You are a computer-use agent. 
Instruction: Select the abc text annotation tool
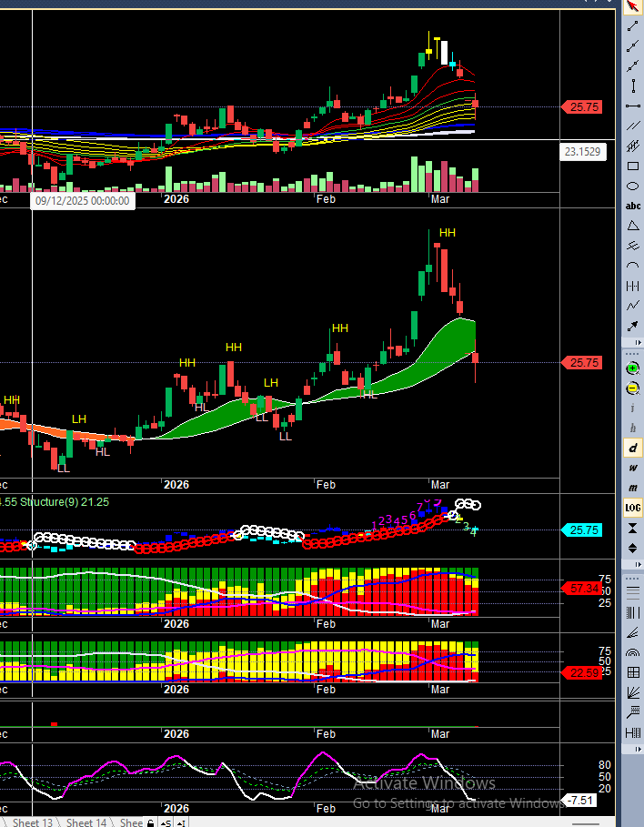633,207
